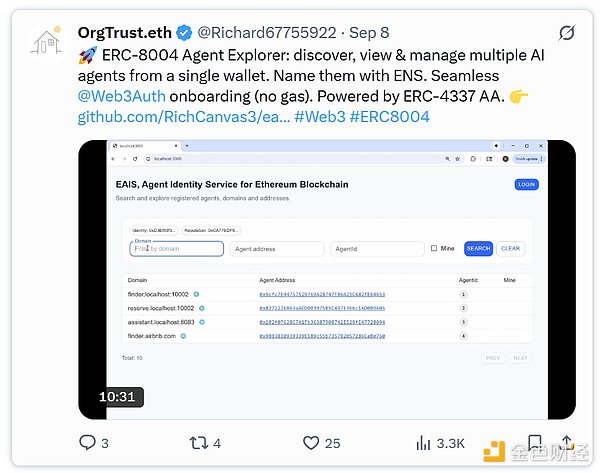View tweet analytics via the views icon

click(424, 442)
